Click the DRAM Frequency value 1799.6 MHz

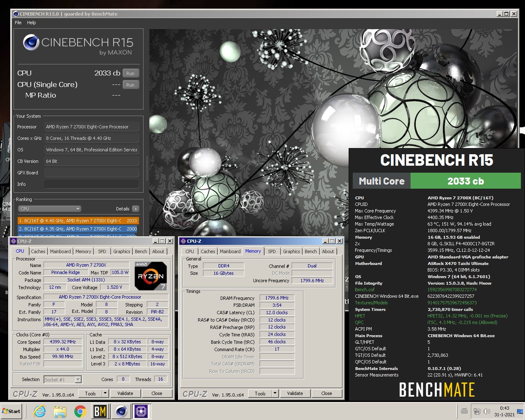pos(277,298)
